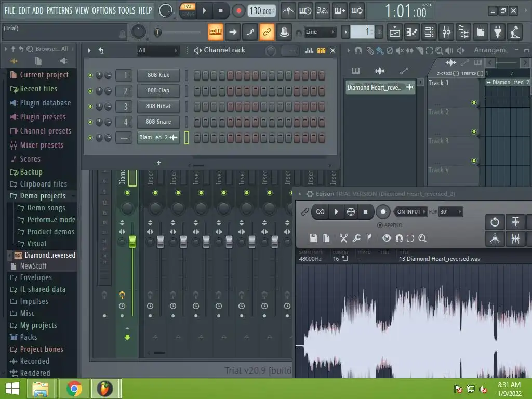
Task: Open the channel rack 'All' filter dropdown
Action: 158,50
